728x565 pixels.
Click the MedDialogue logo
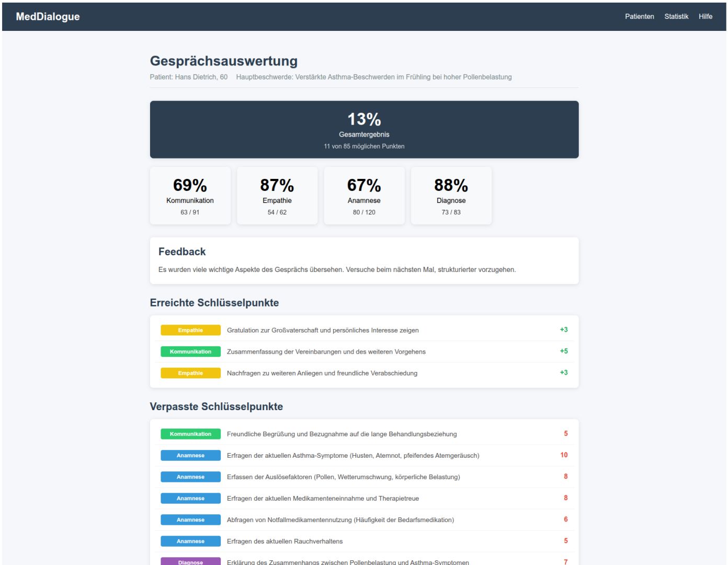click(48, 16)
